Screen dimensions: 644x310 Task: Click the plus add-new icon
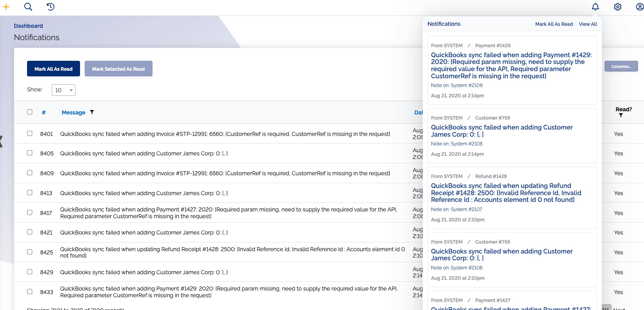click(6, 7)
